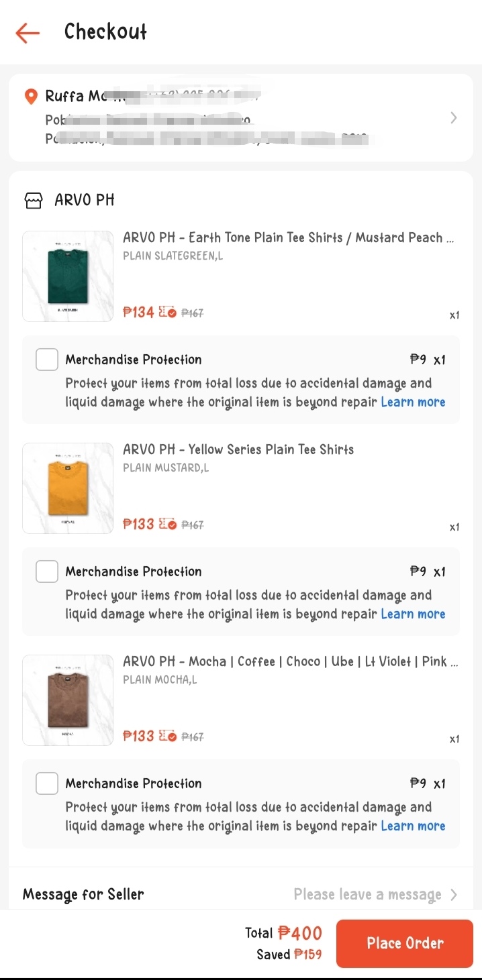Viewport: 482px width, 980px height.
Task: Open Learn more under the mustard shirt protection
Action: [413, 614]
